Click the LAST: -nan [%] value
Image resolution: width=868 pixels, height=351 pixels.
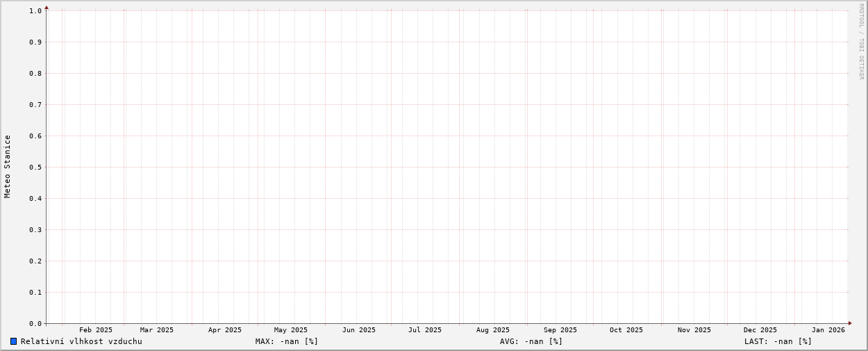[778, 341]
